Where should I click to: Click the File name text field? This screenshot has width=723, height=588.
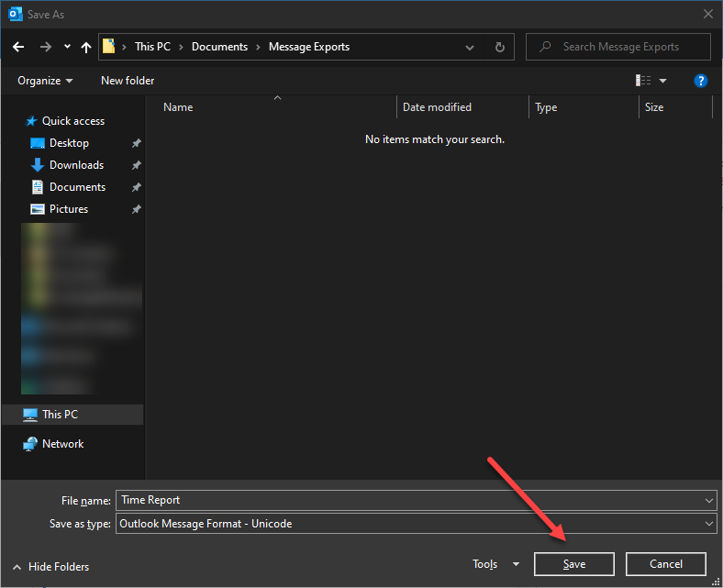coord(408,500)
